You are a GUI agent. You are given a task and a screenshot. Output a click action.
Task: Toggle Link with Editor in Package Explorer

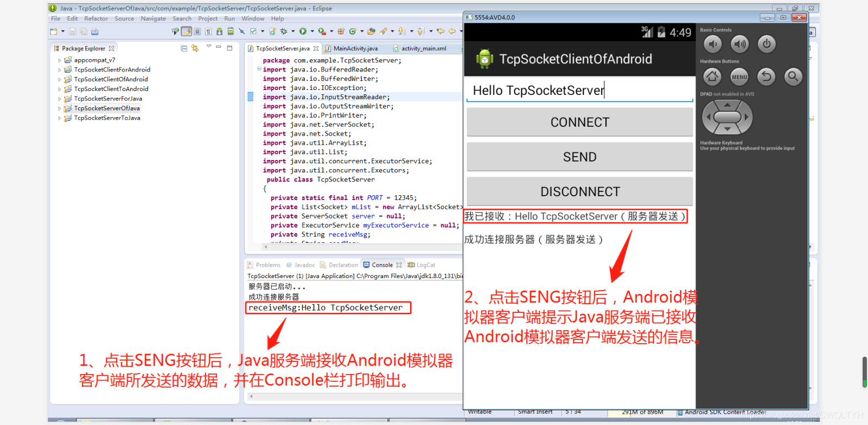coord(195,48)
